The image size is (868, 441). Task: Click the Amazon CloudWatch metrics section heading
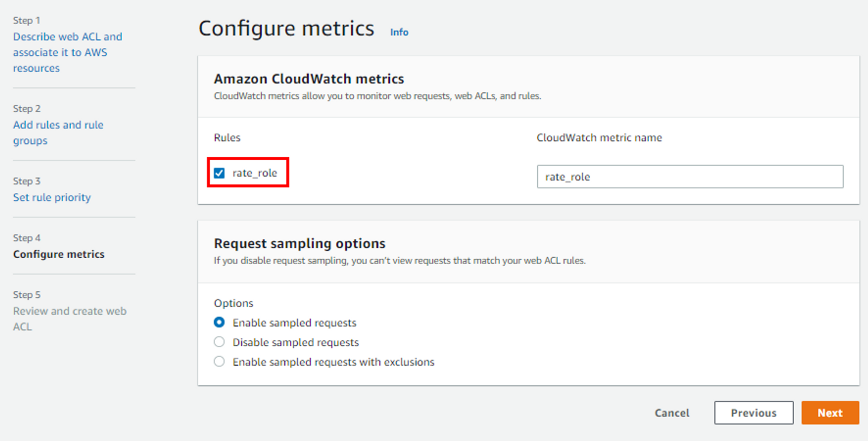[309, 79]
